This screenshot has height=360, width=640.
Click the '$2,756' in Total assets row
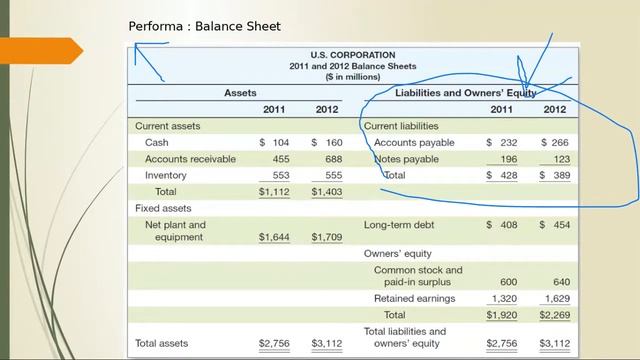tap(274, 344)
